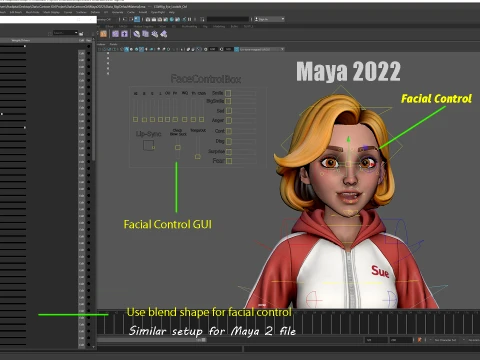This screenshot has width=480, height=360.
Task: Start an IPR render from status line
Action: point(160,19)
